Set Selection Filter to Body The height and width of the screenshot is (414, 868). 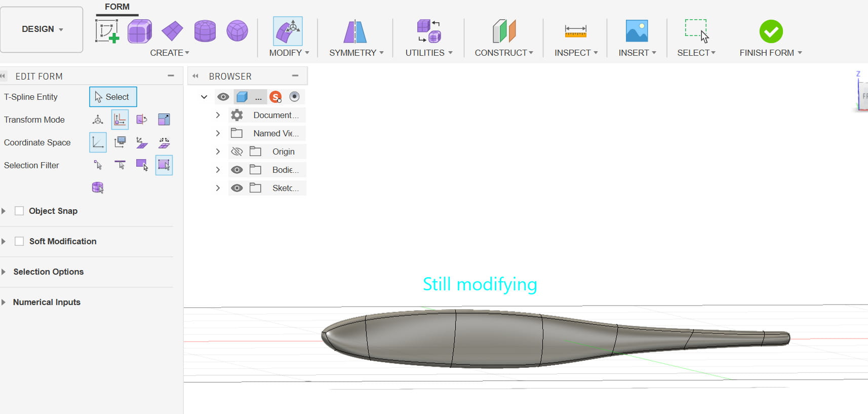(98, 188)
